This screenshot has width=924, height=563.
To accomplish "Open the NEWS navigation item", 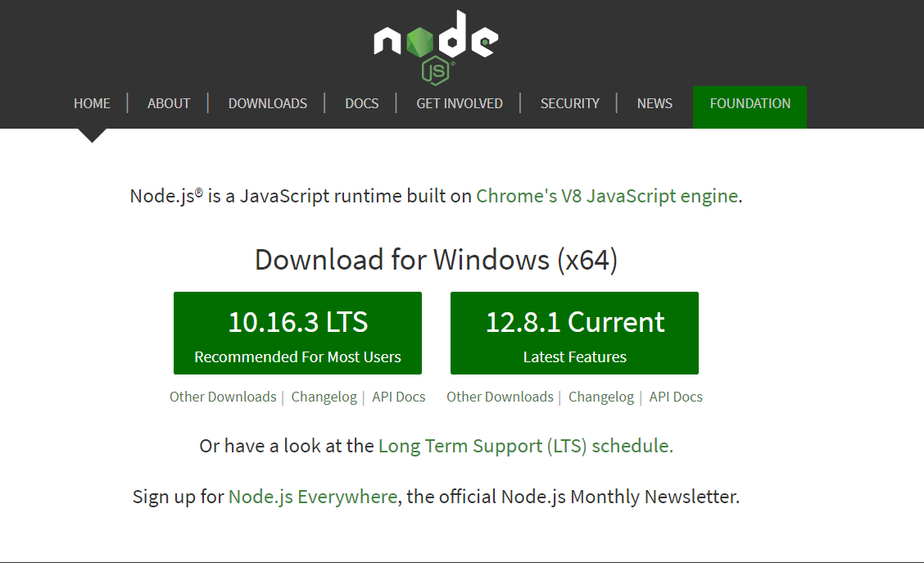I will (654, 104).
